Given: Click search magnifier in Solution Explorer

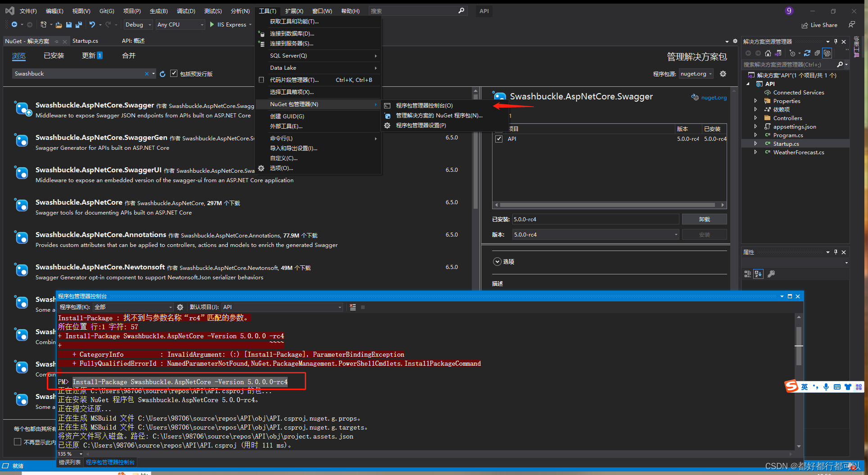Looking at the screenshot, I should point(840,65).
